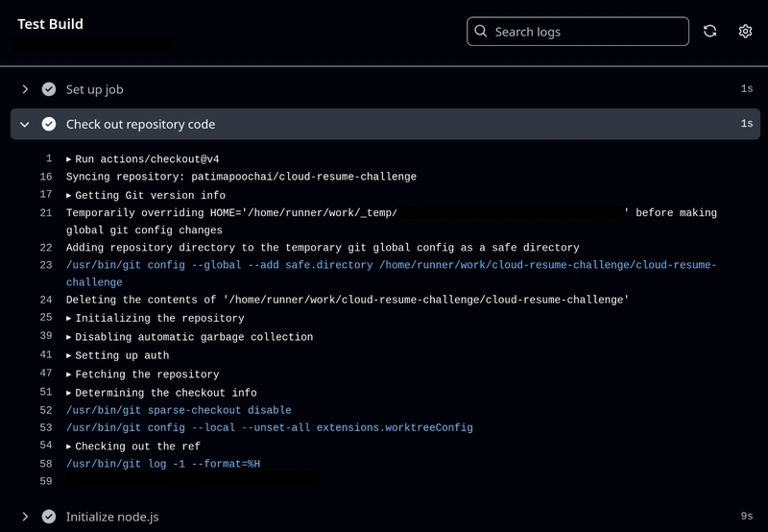Click the Set up job step title
Screen dimensions: 768x532
[x=94, y=89]
